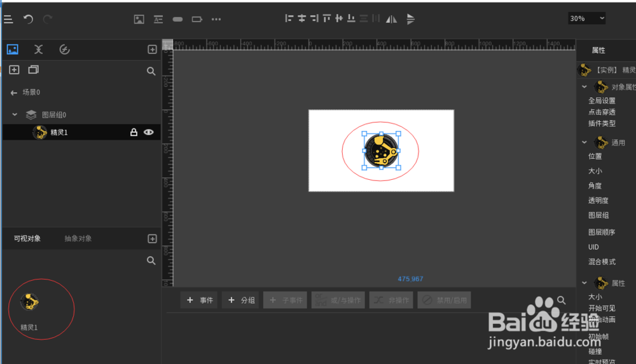
Task: Undo the last action
Action: [28, 19]
